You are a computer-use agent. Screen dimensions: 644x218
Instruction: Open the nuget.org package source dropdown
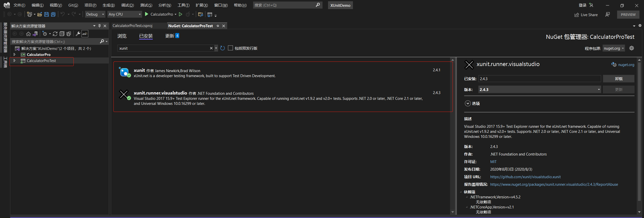pos(614,48)
